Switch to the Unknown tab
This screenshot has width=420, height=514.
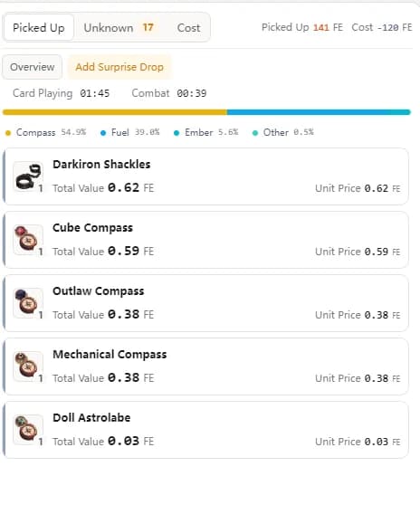pyautogui.click(x=119, y=27)
